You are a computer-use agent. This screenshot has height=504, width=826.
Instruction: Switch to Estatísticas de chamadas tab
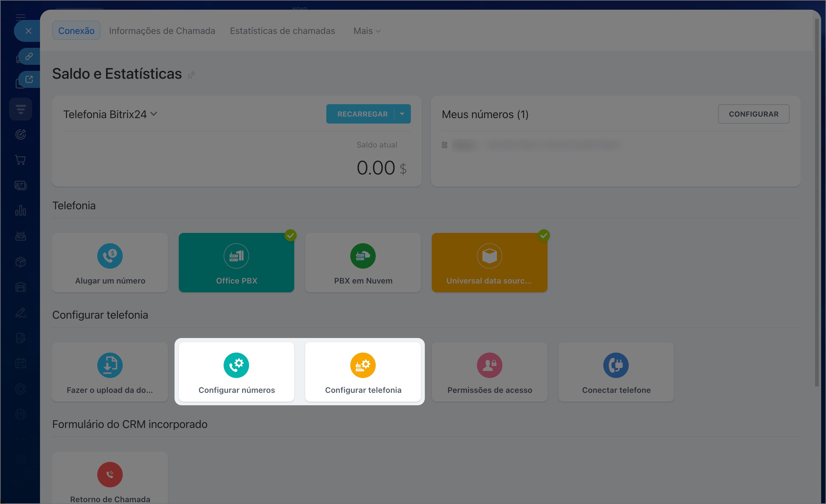(282, 31)
